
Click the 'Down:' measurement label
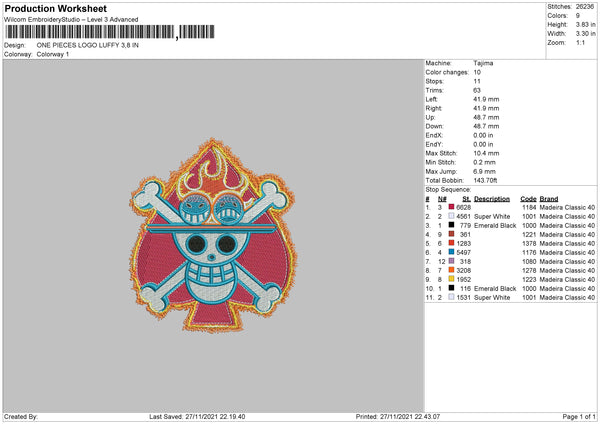click(x=434, y=126)
